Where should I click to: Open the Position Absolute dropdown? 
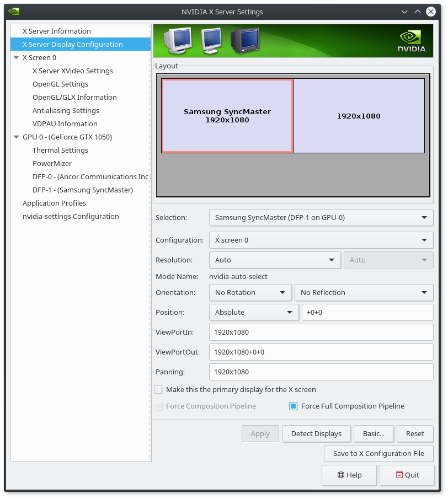pos(254,313)
